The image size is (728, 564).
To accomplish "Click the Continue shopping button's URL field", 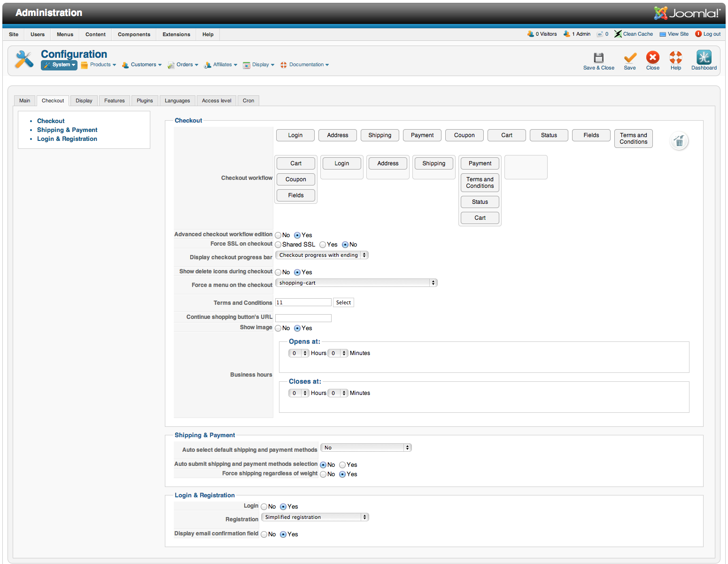I will coord(303,318).
